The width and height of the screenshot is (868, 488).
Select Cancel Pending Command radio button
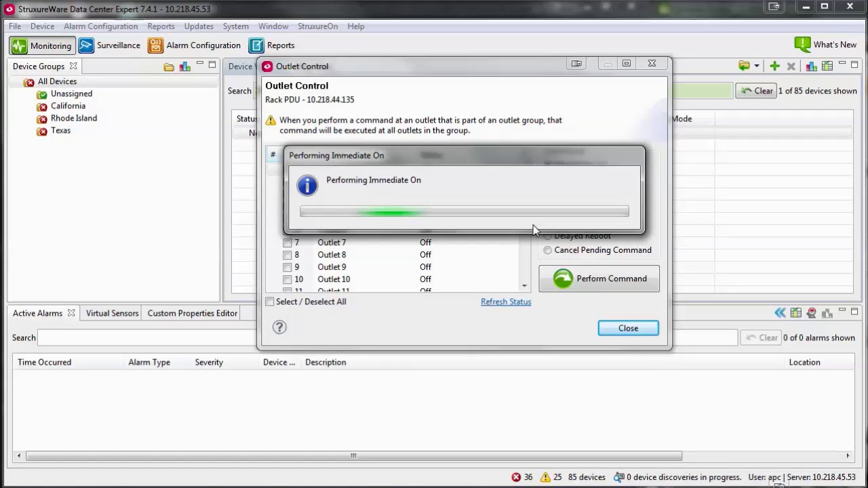547,250
